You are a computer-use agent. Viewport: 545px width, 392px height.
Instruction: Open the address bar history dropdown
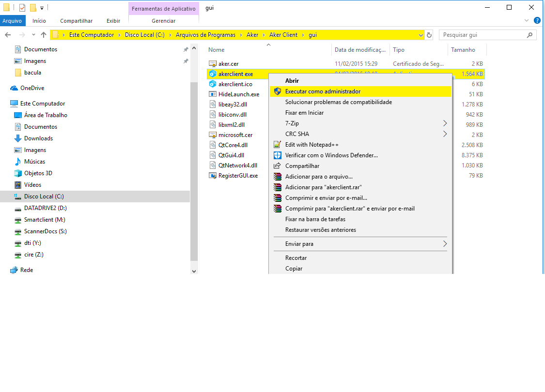tap(420, 35)
